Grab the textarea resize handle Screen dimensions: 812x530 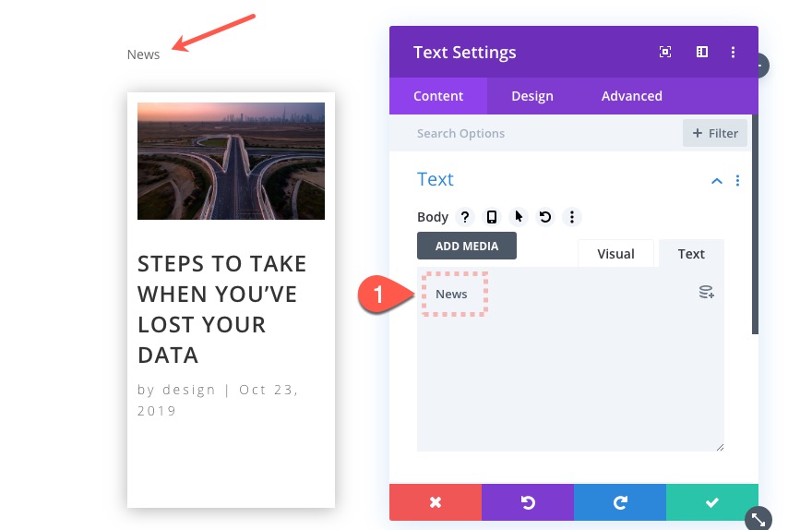point(720,447)
